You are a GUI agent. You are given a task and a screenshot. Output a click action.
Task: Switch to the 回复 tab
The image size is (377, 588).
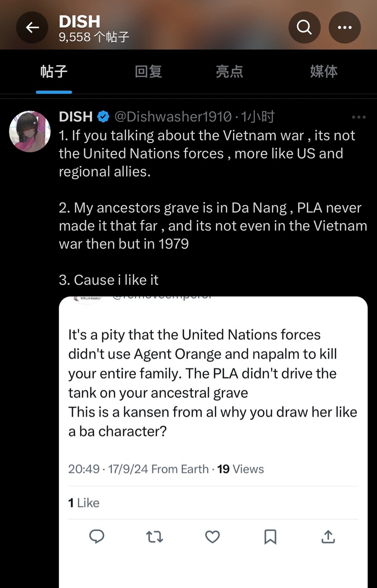148,72
